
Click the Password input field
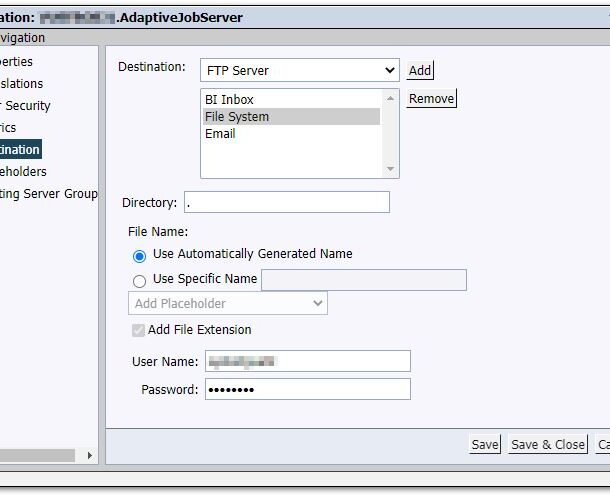pyautogui.click(x=308, y=389)
